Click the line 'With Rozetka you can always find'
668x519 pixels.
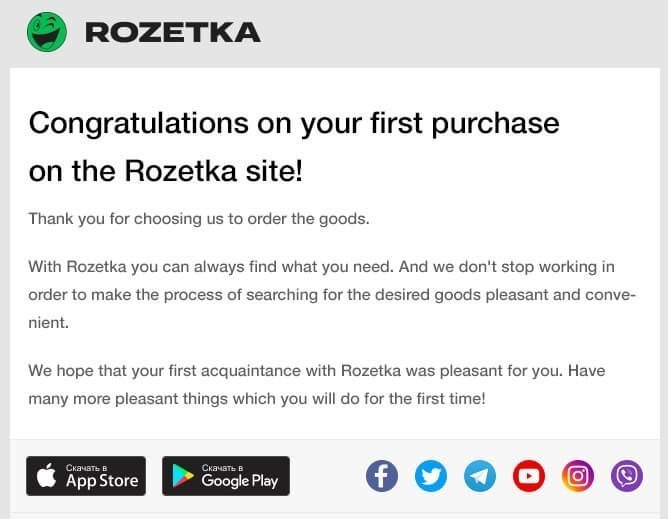[x=322, y=267]
